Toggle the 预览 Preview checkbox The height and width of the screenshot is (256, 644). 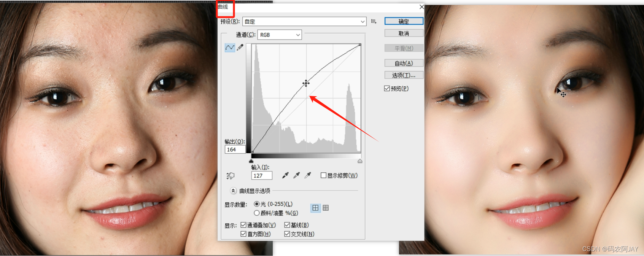coord(387,89)
